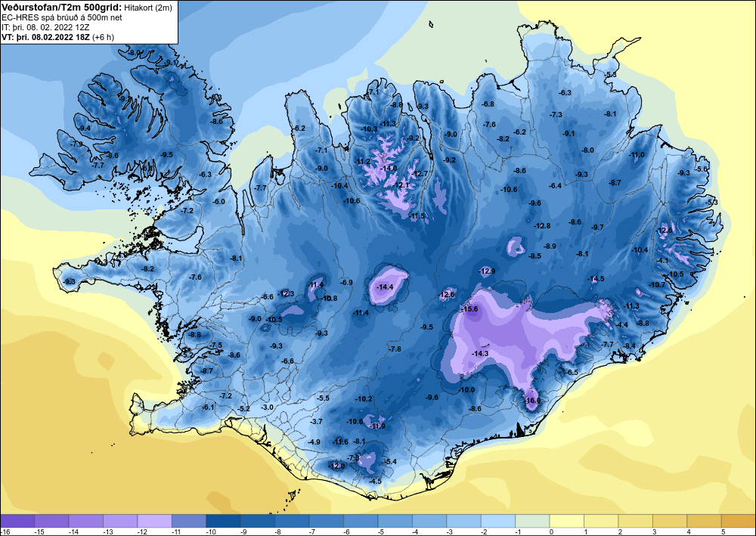Click the legend swatch labeled -16

[x=17, y=521]
